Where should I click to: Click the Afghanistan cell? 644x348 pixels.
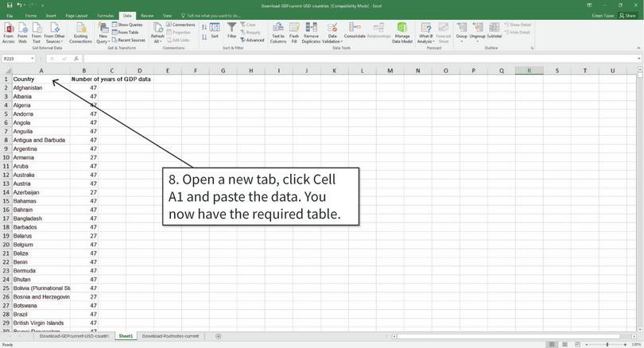(41, 88)
